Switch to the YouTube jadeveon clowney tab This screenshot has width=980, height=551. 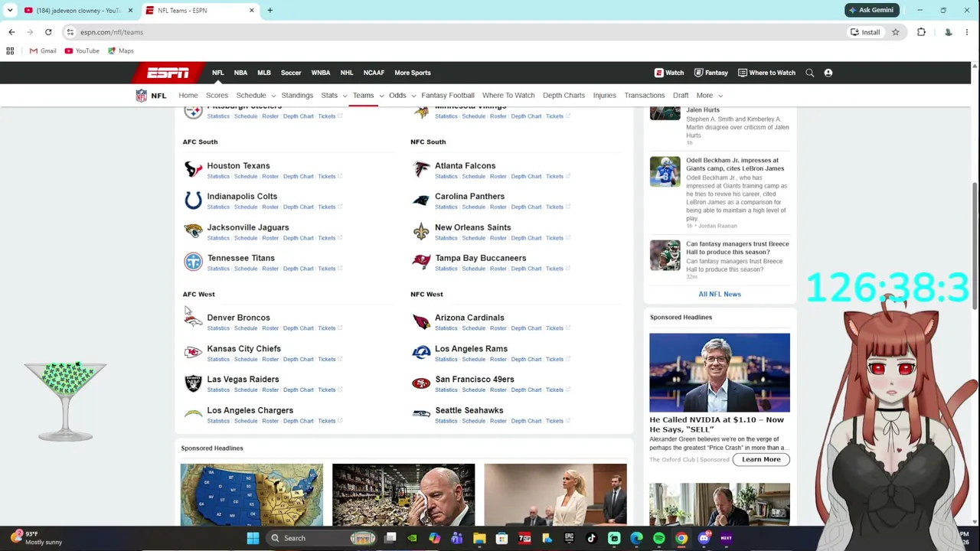click(x=79, y=10)
